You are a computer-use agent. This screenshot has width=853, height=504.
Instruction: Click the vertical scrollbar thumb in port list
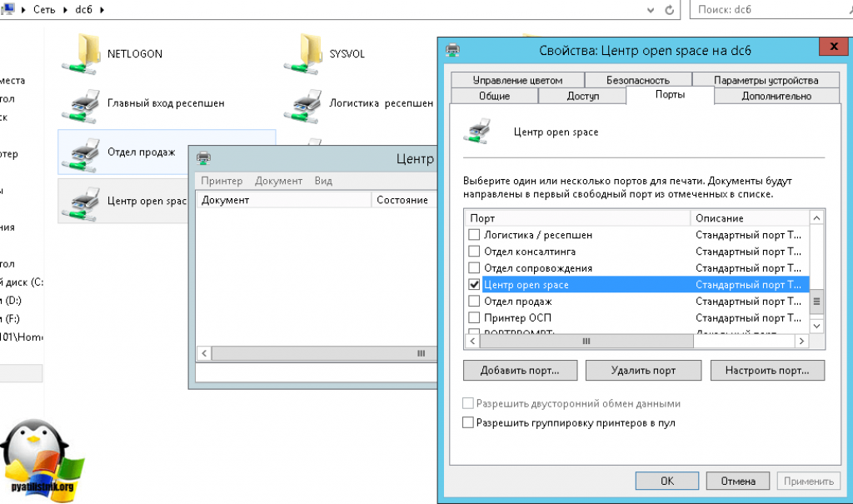[x=816, y=302]
